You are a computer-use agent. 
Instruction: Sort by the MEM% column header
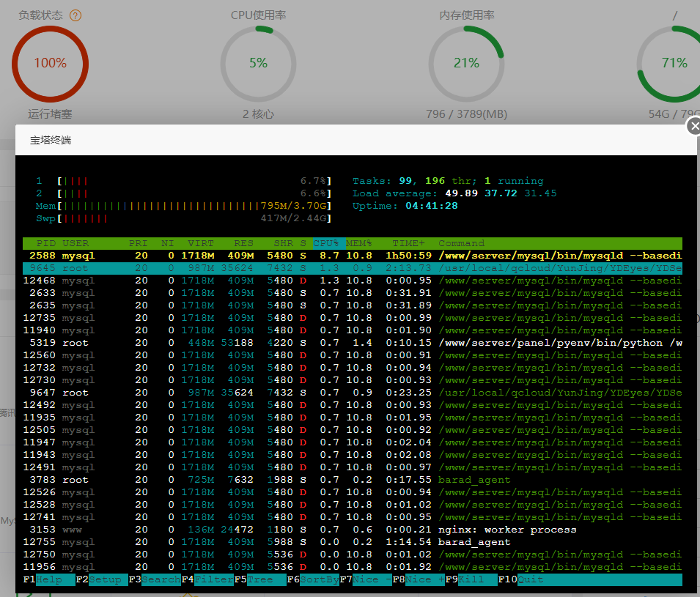click(x=359, y=243)
